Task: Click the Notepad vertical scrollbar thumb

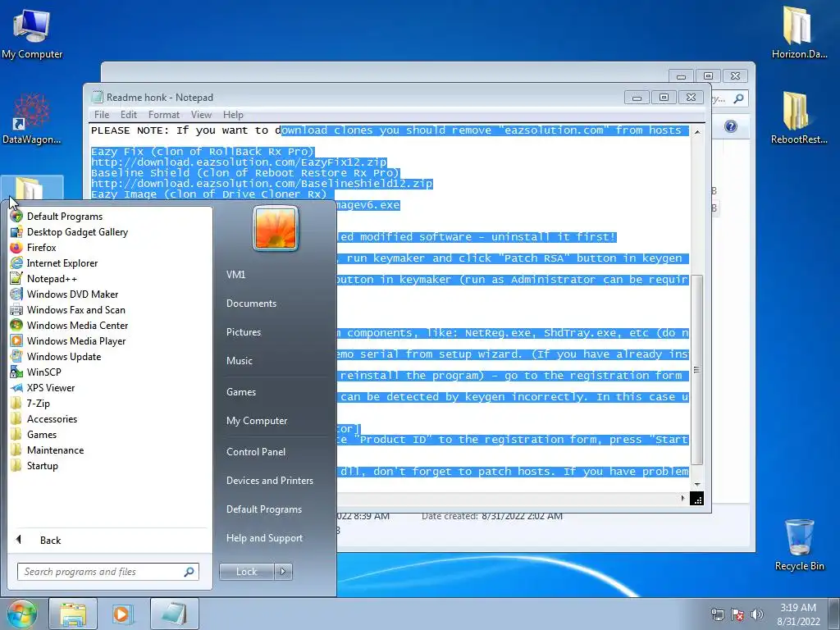Action: tap(697, 370)
